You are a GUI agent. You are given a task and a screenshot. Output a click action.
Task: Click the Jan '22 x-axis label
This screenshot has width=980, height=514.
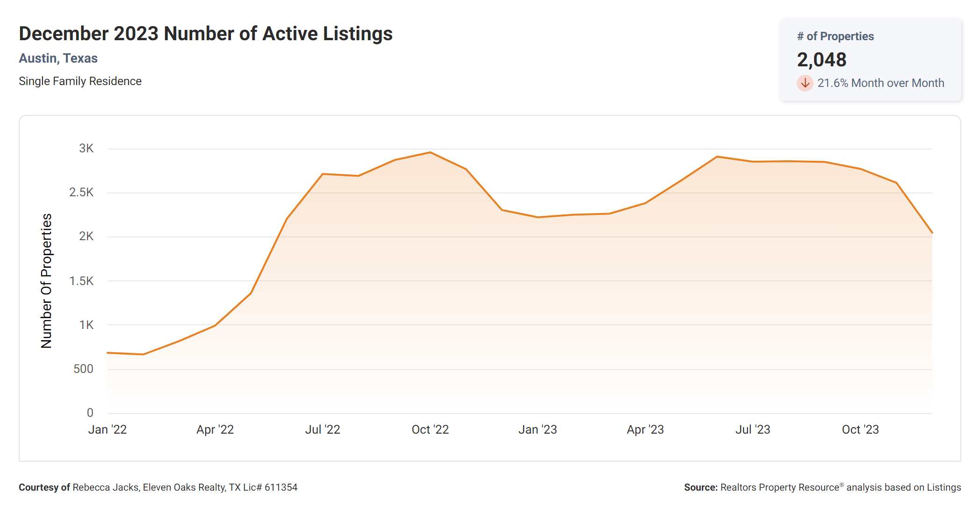click(x=108, y=429)
